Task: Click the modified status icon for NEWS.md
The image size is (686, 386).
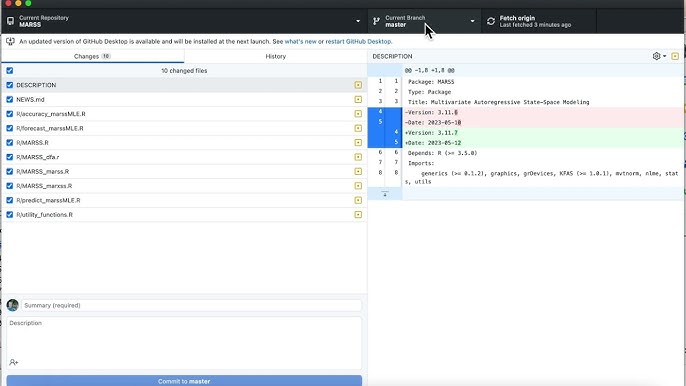Action: point(358,99)
